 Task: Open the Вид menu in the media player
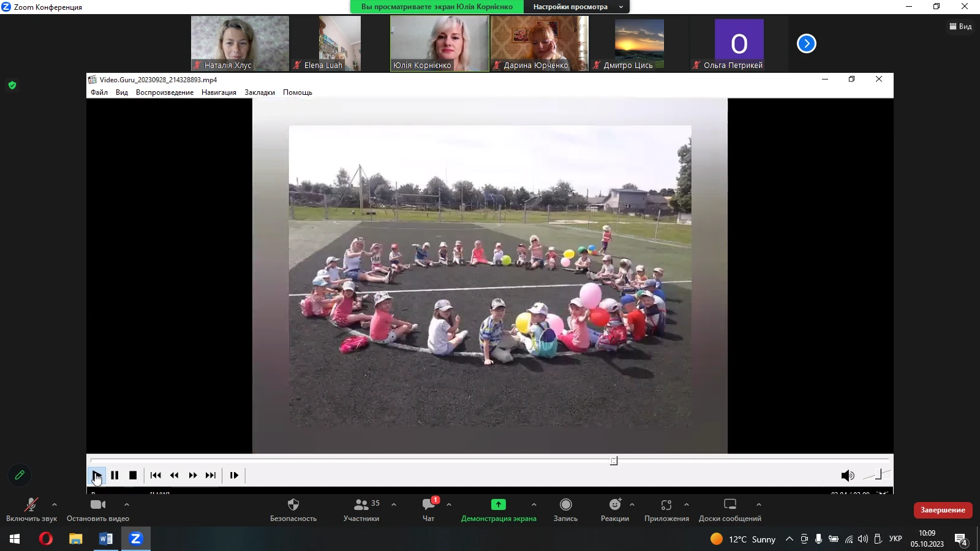[122, 92]
